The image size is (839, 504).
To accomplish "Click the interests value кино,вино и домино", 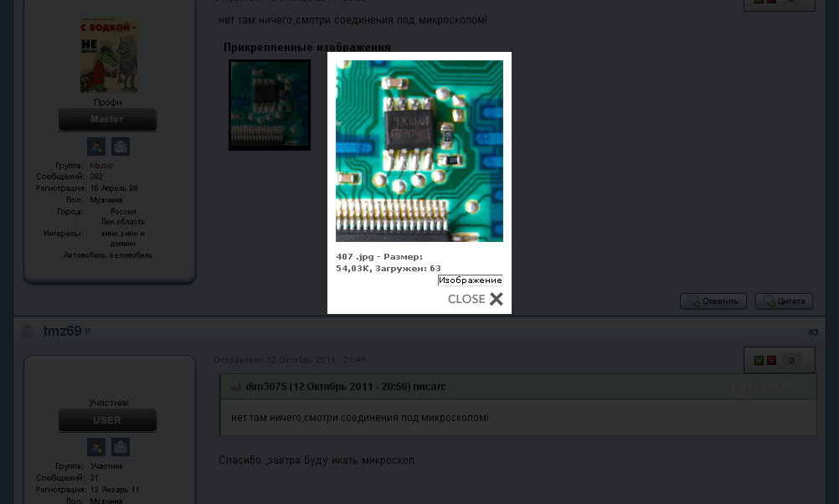I will point(123,239).
